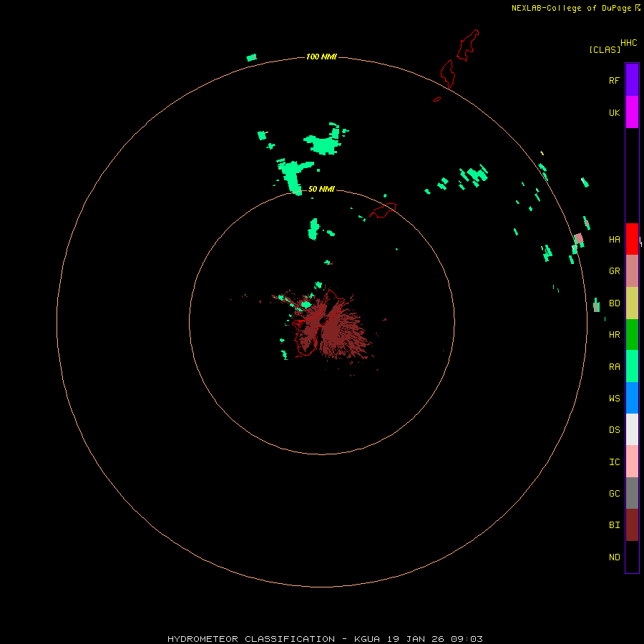Click the NEXLAB-College of DuPage credit text
This screenshot has height=644, width=644.
pos(571,8)
